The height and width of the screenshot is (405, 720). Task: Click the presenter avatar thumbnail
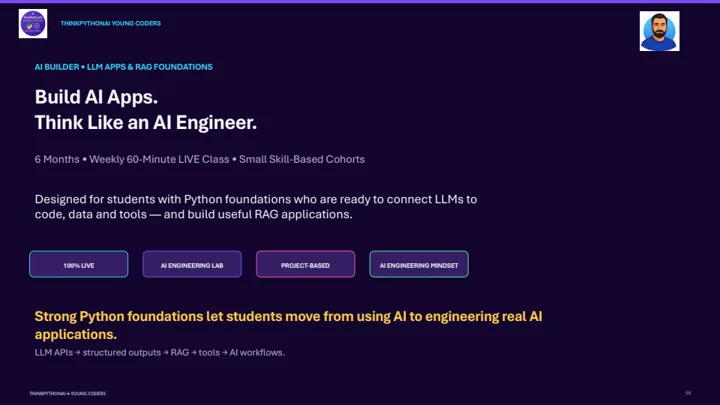coord(659,31)
